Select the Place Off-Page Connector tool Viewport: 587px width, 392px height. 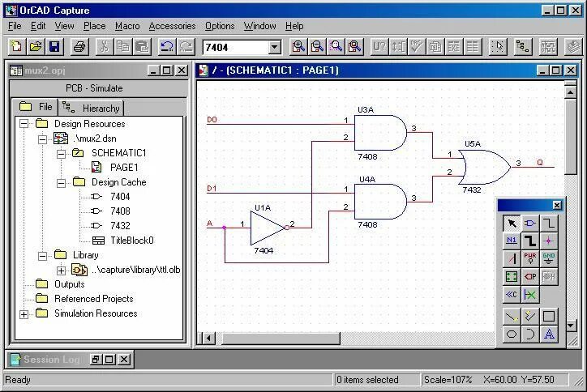(512, 294)
